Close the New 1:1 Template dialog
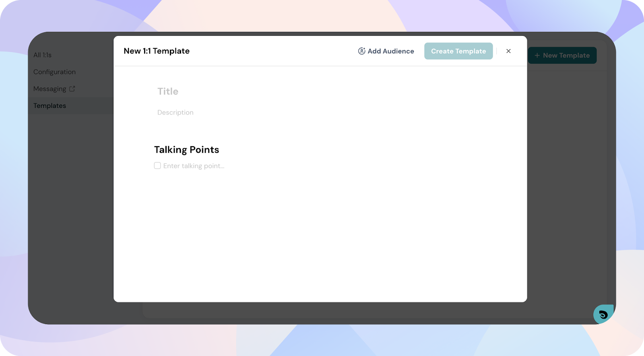 (508, 51)
